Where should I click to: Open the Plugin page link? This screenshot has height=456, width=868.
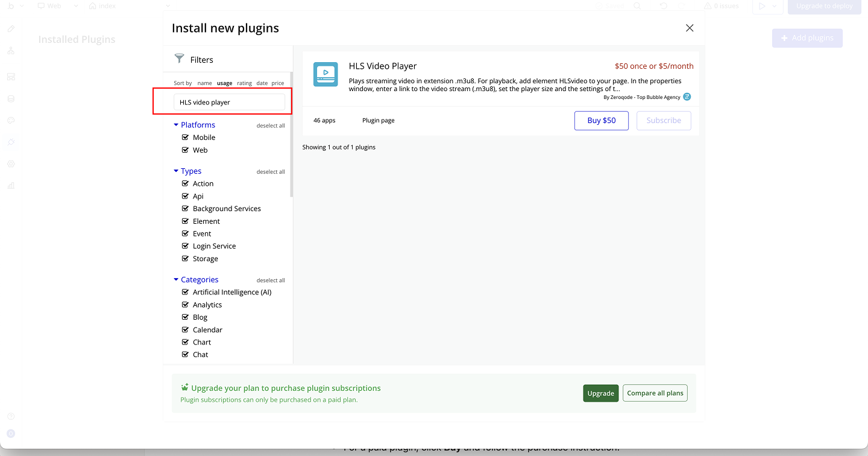(x=379, y=120)
